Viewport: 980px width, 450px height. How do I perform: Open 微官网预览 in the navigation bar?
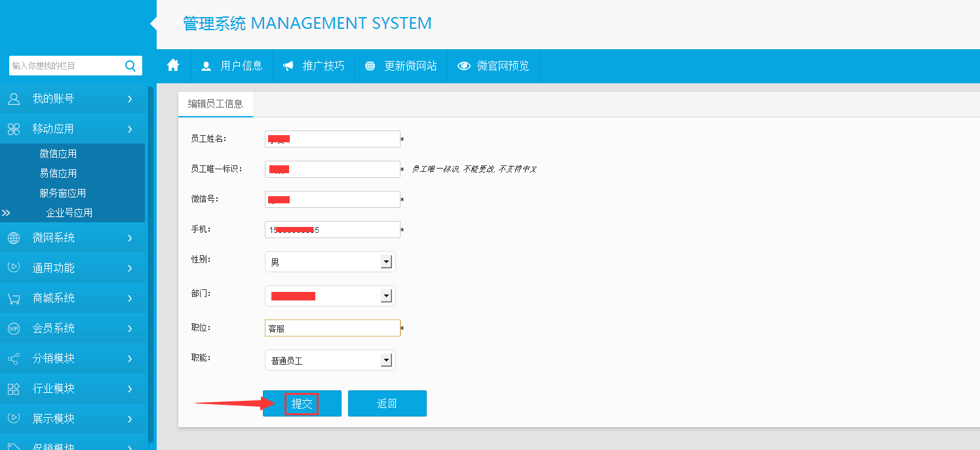(494, 66)
